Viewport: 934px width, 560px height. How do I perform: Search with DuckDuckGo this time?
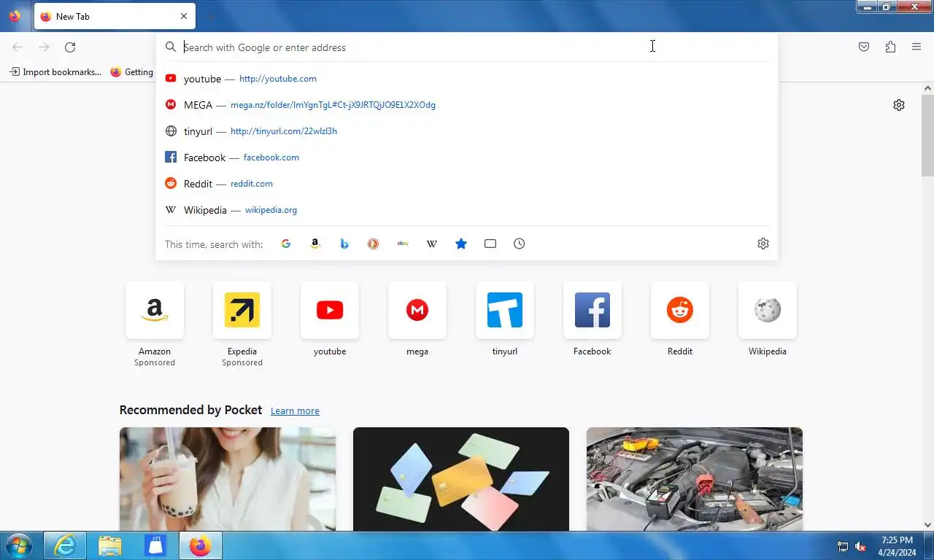374,244
